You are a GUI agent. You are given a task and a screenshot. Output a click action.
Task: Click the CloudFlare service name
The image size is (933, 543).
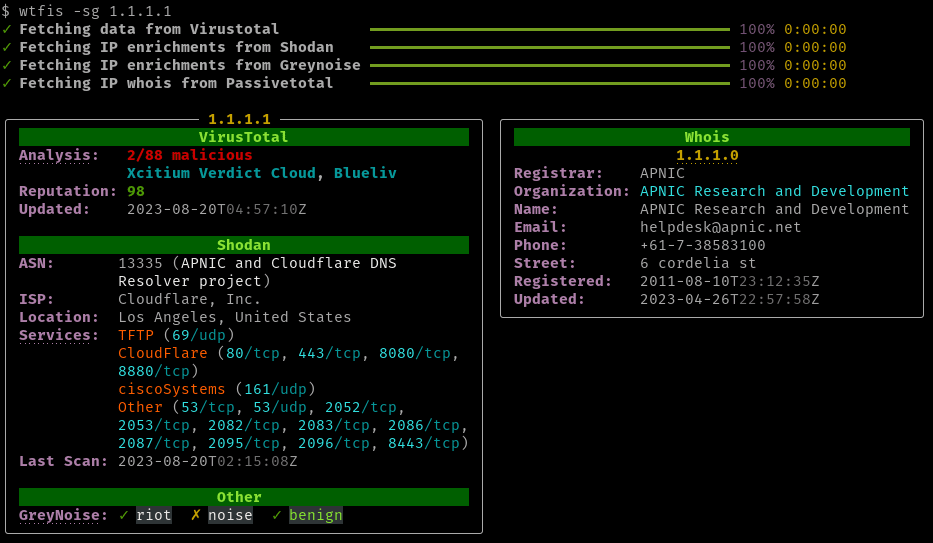(x=162, y=353)
